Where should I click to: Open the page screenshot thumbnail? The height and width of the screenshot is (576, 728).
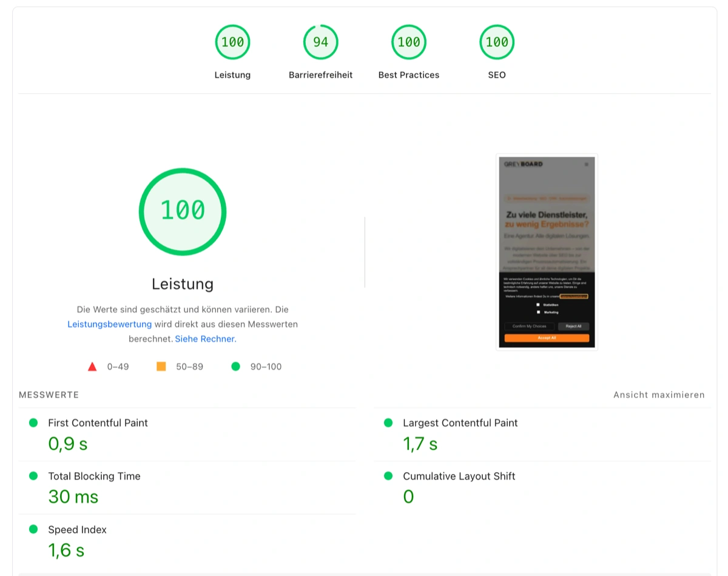[547, 252]
